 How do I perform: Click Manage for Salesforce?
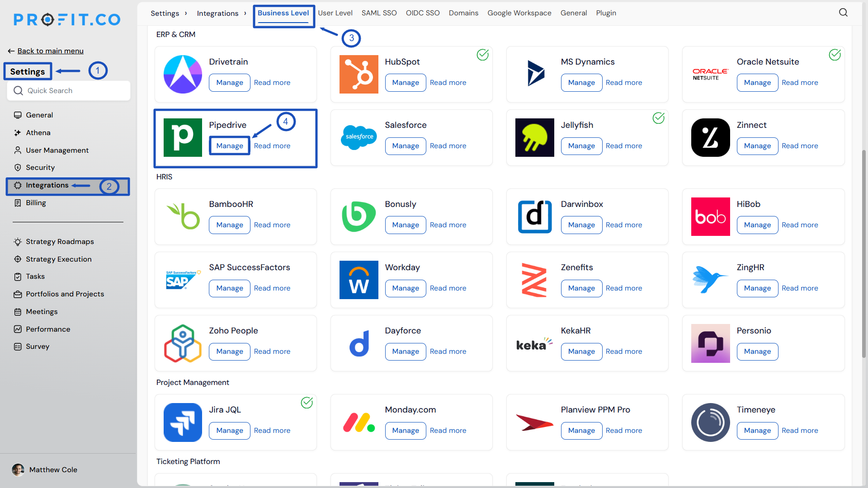405,146
